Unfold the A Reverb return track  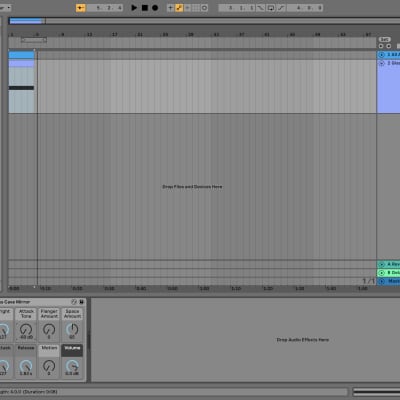[x=382, y=264]
